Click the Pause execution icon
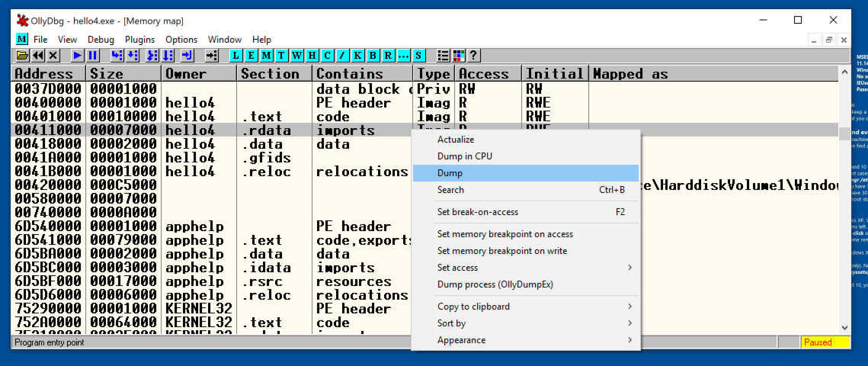The image size is (868, 366). pos(93,56)
